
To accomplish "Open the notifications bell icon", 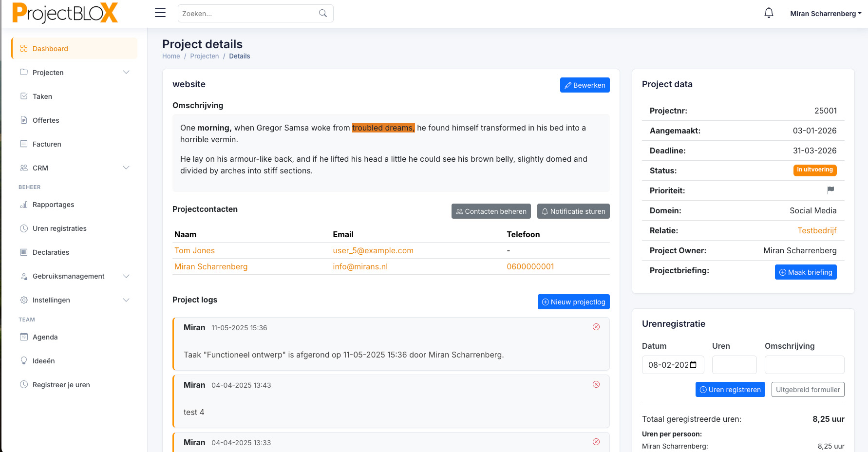I will (x=769, y=13).
